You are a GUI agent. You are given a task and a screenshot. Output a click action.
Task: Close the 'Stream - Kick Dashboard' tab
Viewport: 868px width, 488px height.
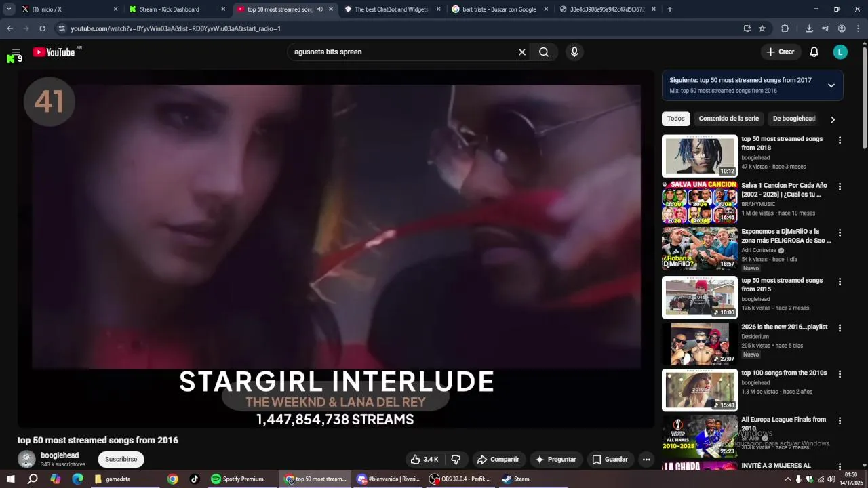point(223,9)
